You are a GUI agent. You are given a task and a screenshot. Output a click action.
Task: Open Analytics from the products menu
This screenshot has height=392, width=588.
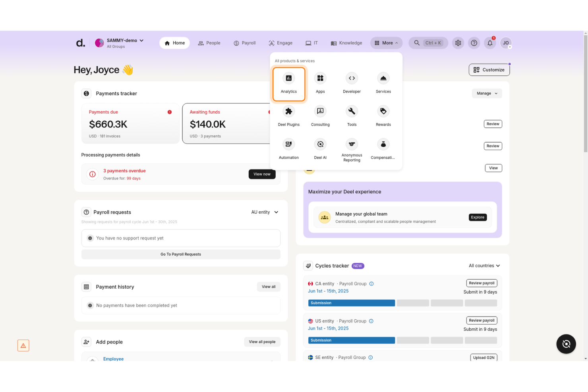tap(289, 84)
